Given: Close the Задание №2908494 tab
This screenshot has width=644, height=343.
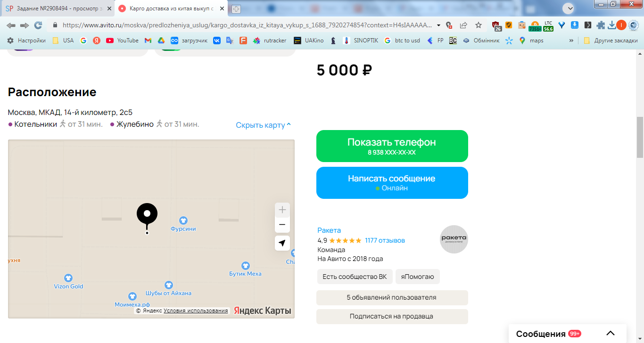Looking at the screenshot, I should (x=108, y=8).
